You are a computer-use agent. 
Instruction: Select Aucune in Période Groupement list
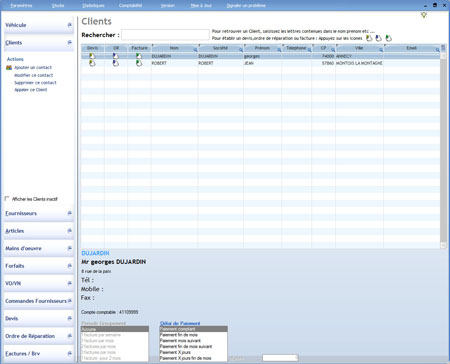pyautogui.click(x=115, y=329)
